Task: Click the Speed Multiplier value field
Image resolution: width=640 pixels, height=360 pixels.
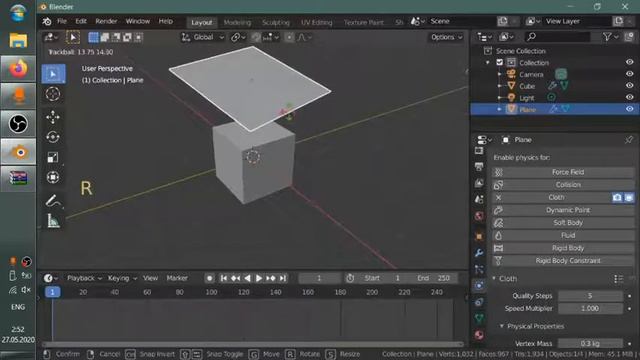Action: pos(590,309)
